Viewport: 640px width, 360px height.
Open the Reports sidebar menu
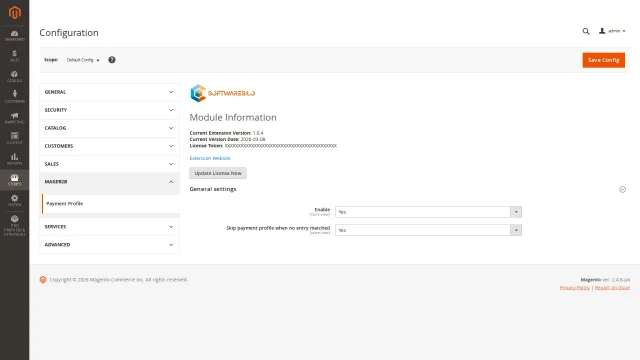point(14,159)
